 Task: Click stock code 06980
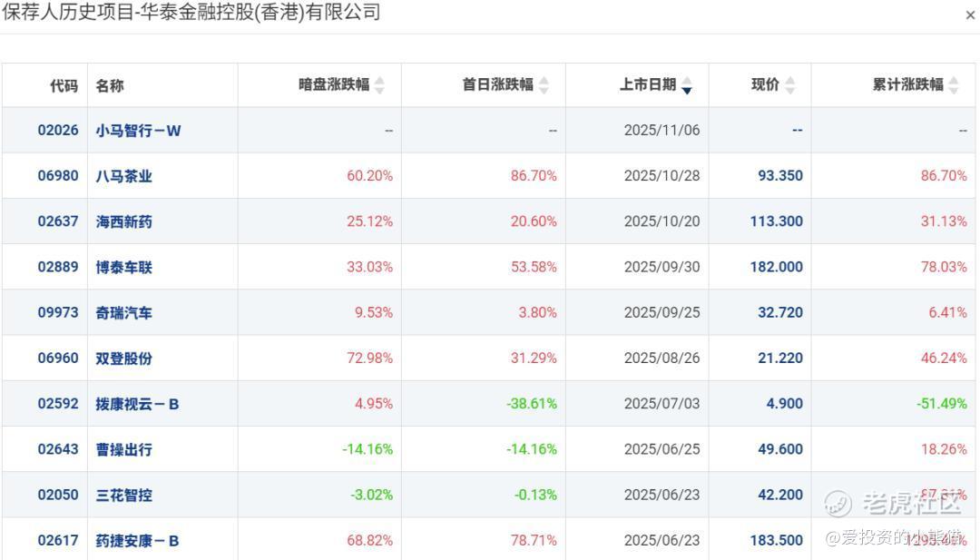tap(58, 176)
